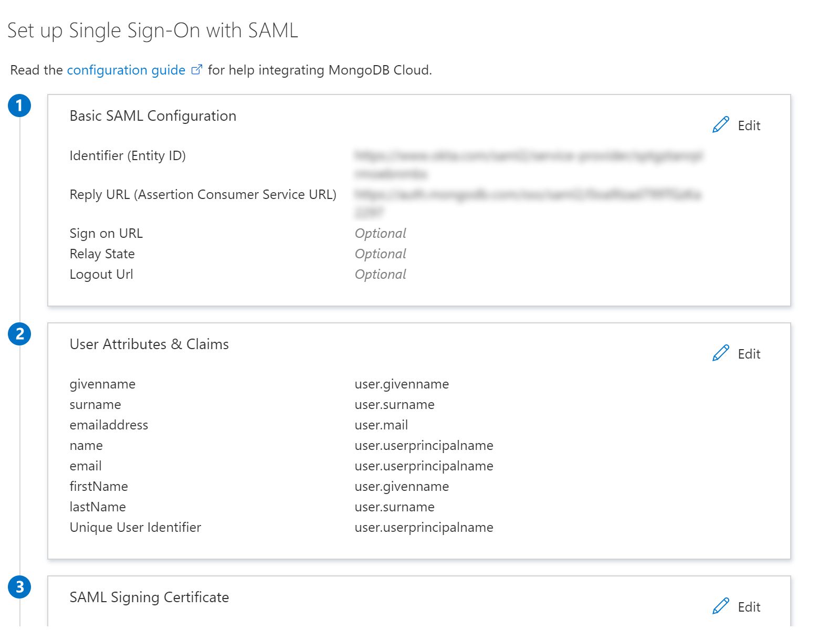Click the SAML Signing Certificate heading

pyautogui.click(x=149, y=597)
